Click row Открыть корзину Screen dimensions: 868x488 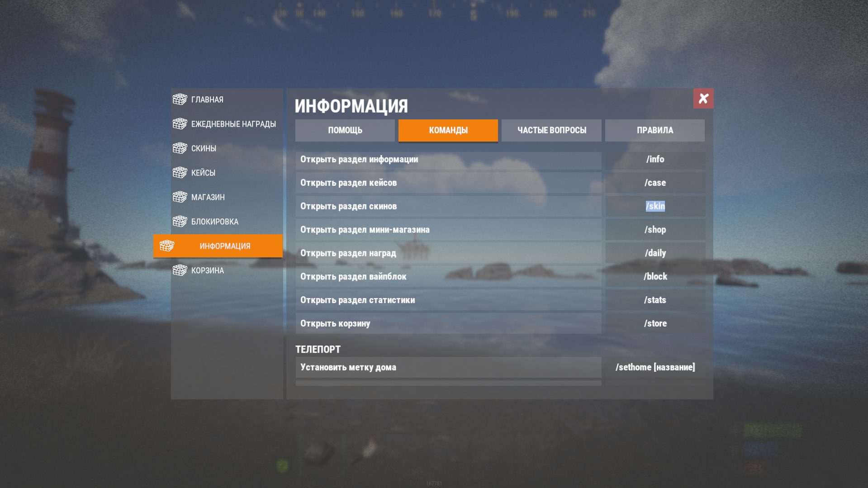[x=448, y=324]
